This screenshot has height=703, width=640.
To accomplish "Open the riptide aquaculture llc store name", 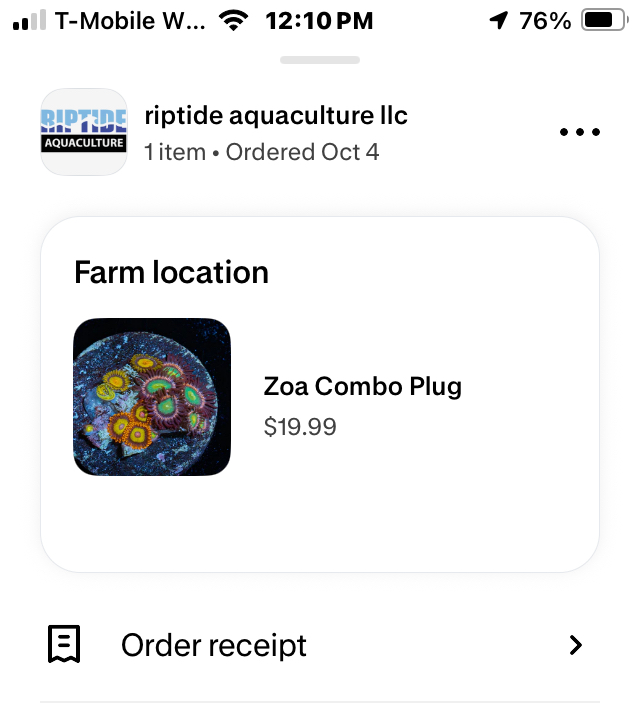I will coord(276,116).
